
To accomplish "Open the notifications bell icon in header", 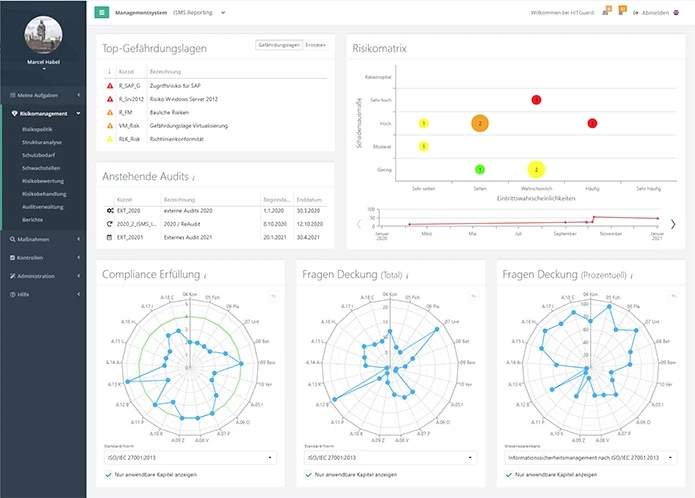I will [x=623, y=12].
